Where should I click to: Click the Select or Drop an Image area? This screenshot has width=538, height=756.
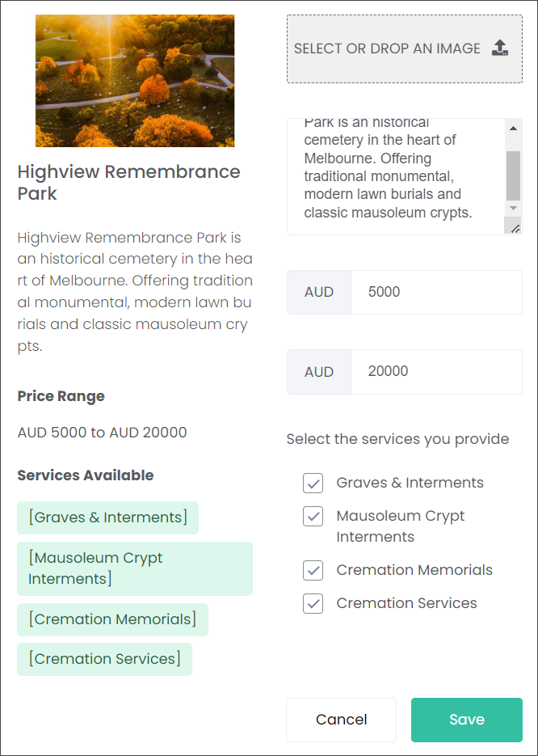(x=405, y=49)
